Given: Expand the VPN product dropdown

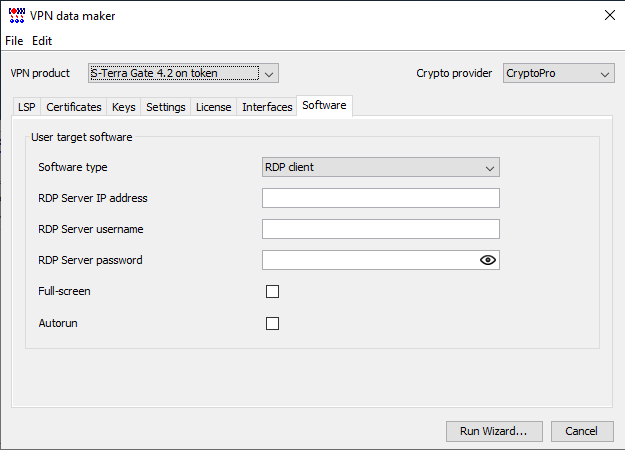Looking at the screenshot, I should [x=183, y=73].
